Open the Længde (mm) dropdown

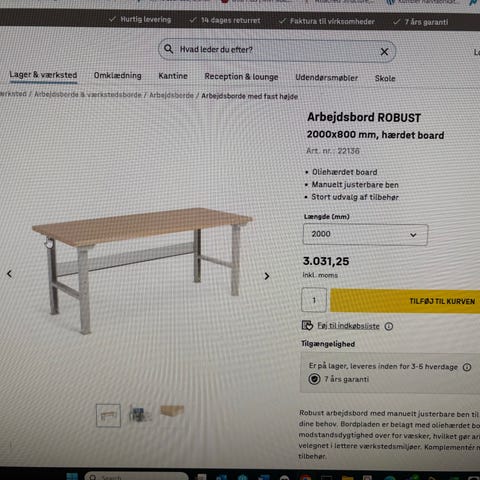(365, 235)
